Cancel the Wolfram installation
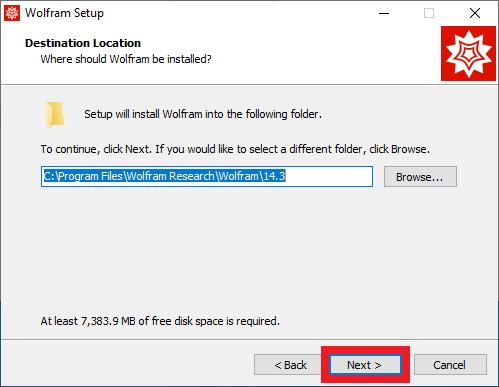The image size is (499, 387). click(x=450, y=365)
